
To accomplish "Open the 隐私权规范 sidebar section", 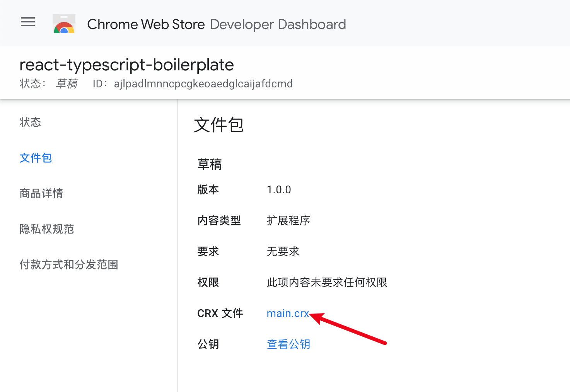I will 47,229.
